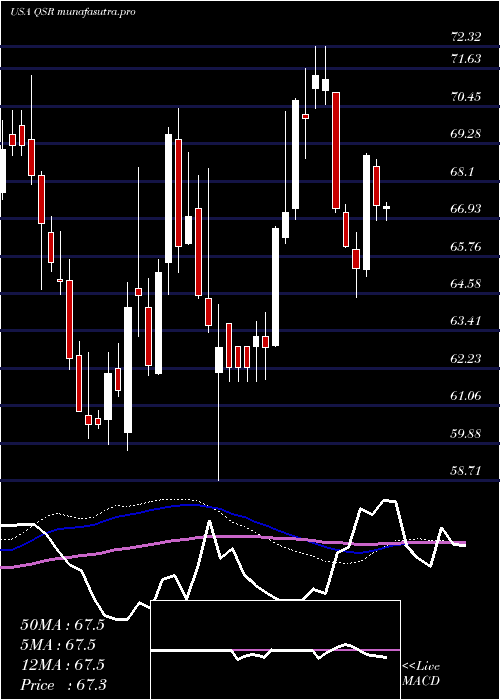The image size is (500, 700).
Task: Click the 63.41 price axis label
Action: click(x=466, y=321)
